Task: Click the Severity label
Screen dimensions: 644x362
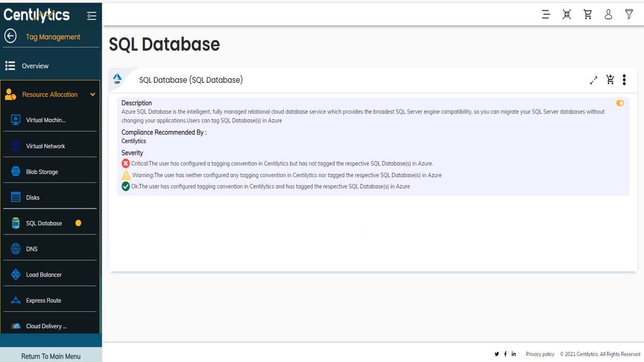Action: click(x=132, y=153)
